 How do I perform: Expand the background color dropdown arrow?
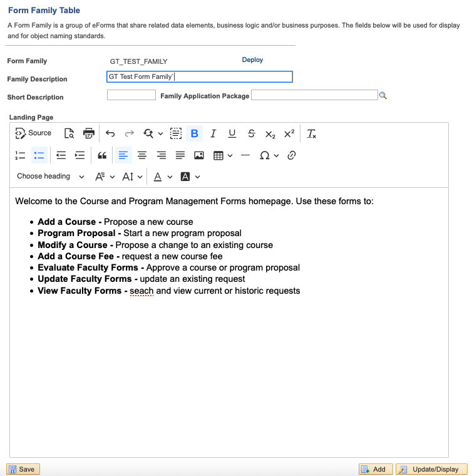[197, 177]
